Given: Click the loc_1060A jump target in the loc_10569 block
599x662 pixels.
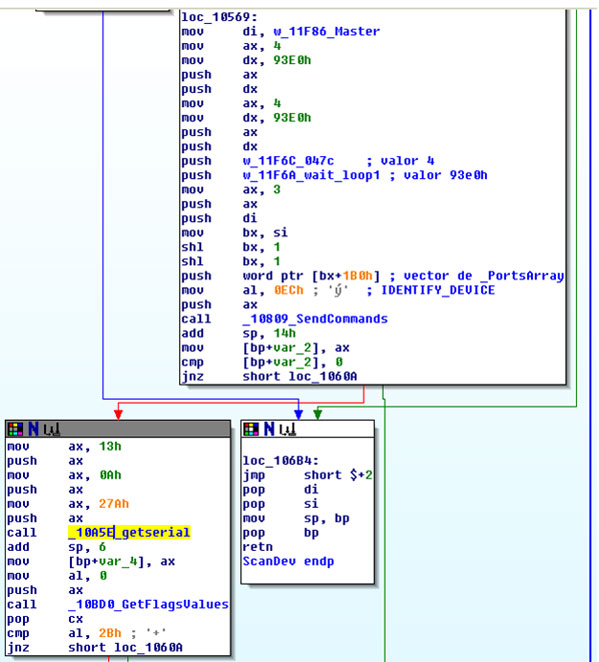Looking at the screenshot, I should (323, 377).
